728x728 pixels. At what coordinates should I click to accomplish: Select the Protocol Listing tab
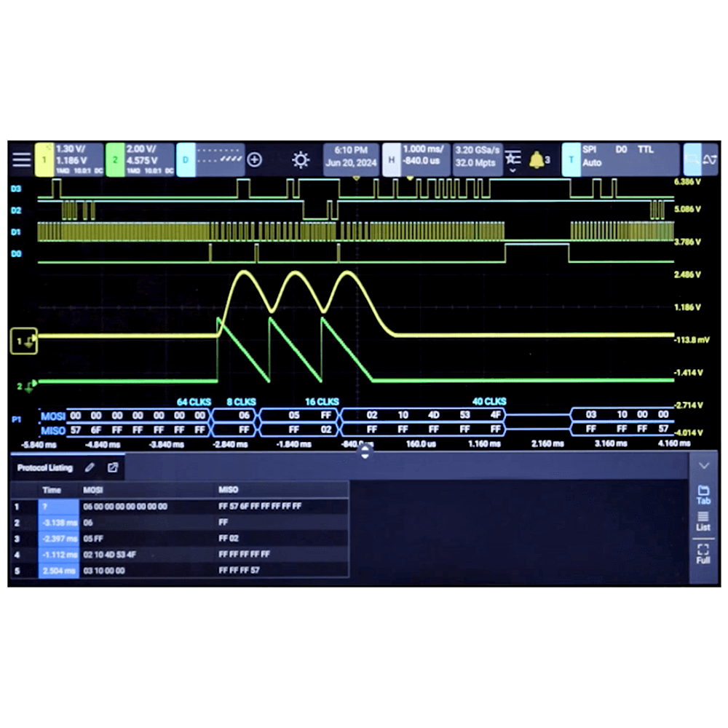pos(45,467)
